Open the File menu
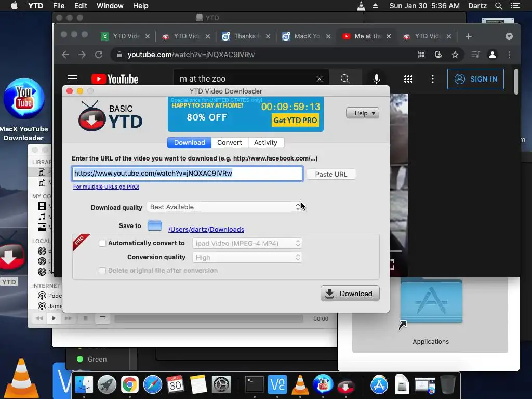This screenshot has width=532, height=399. point(59,6)
